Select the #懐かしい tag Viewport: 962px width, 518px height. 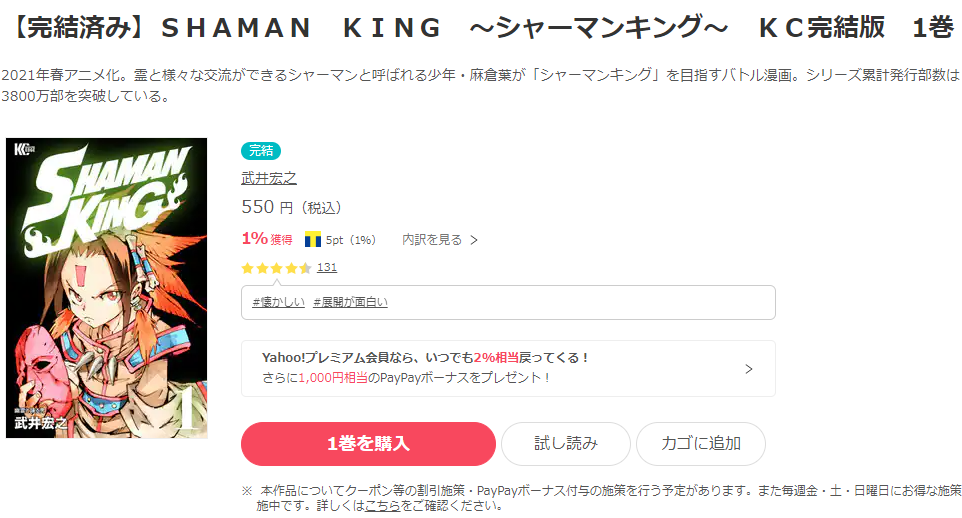click(276, 302)
